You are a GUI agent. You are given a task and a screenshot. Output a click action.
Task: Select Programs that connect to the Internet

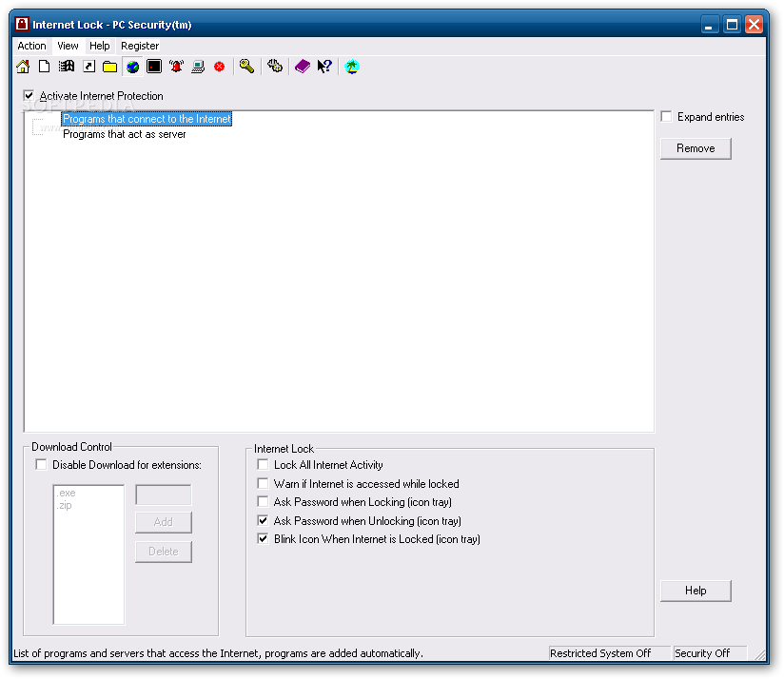pyautogui.click(x=147, y=119)
